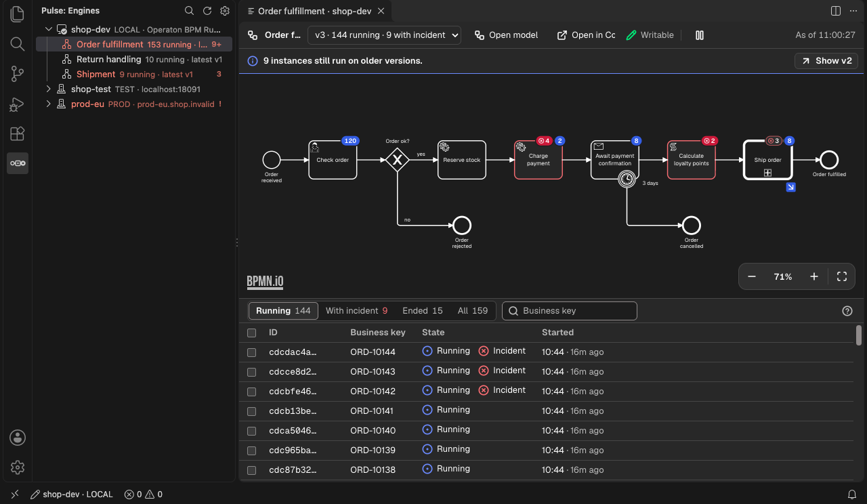Fit diagram to viewport icon
Screen dimensions: 867x504
click(x=842, y=276)
